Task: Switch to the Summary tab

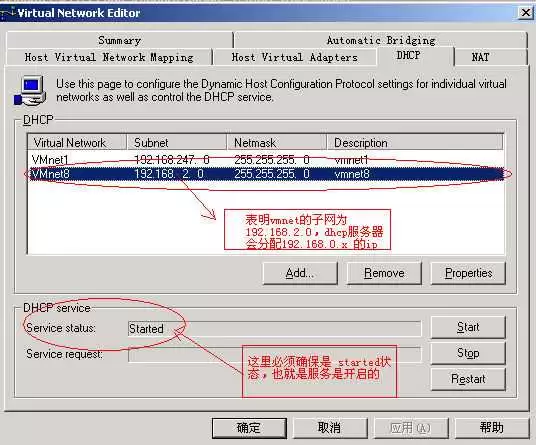Action: [x=120, y=40]
